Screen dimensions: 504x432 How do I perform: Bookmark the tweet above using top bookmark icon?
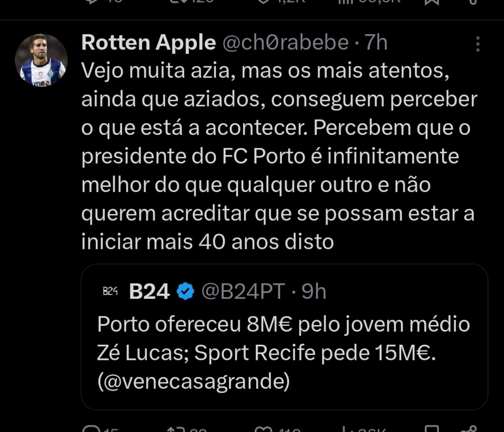(x=431, y=2)
